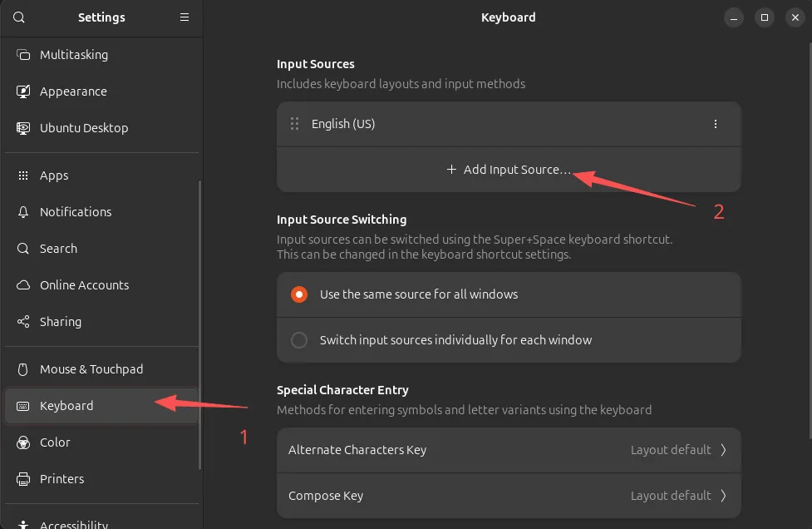
Task: Click the Sharing icon in sidebar
Action: (x=23, y=322)
